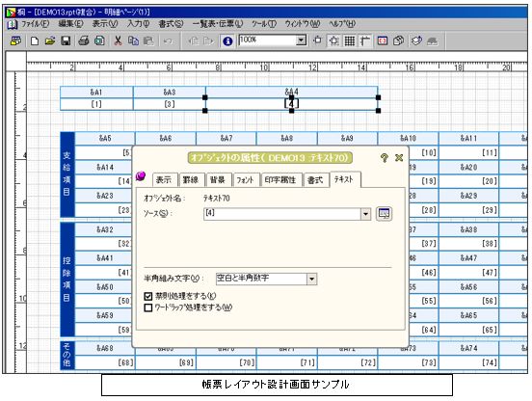Click the first toolbar icon next to New
This screenshot has width=532, height=401.
(15, 41)
